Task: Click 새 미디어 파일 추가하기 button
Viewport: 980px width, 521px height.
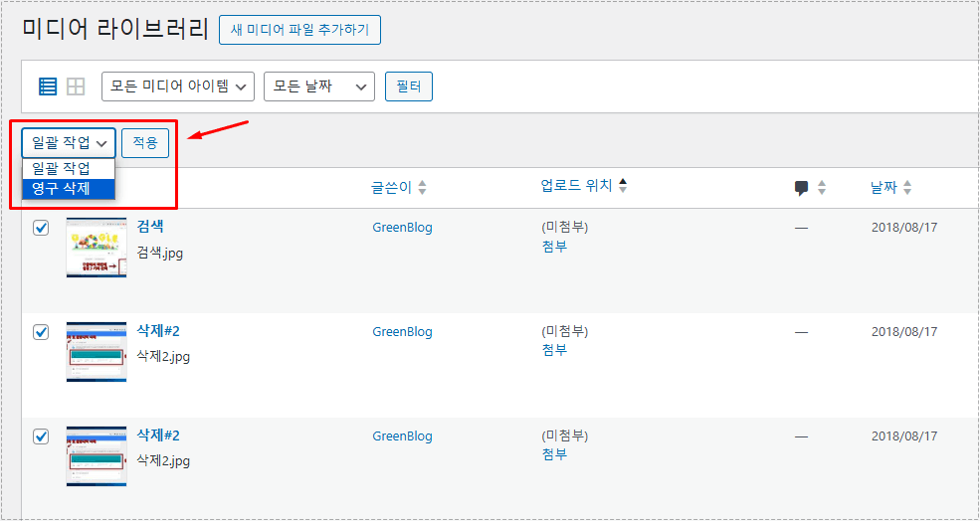Action: (299, 30)
